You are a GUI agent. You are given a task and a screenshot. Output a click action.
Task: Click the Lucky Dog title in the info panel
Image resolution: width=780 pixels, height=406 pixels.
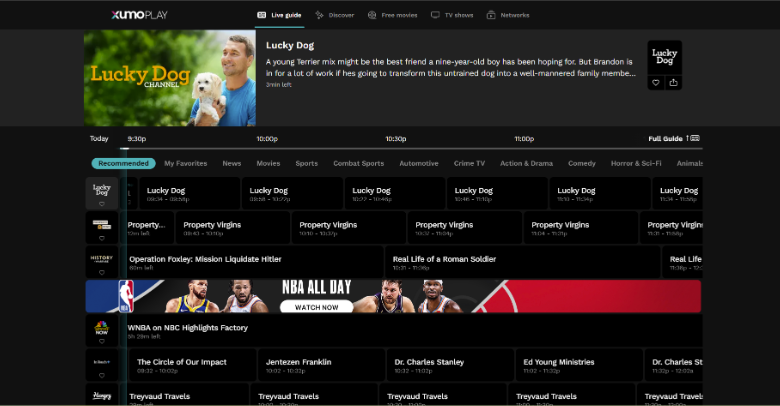290,45
